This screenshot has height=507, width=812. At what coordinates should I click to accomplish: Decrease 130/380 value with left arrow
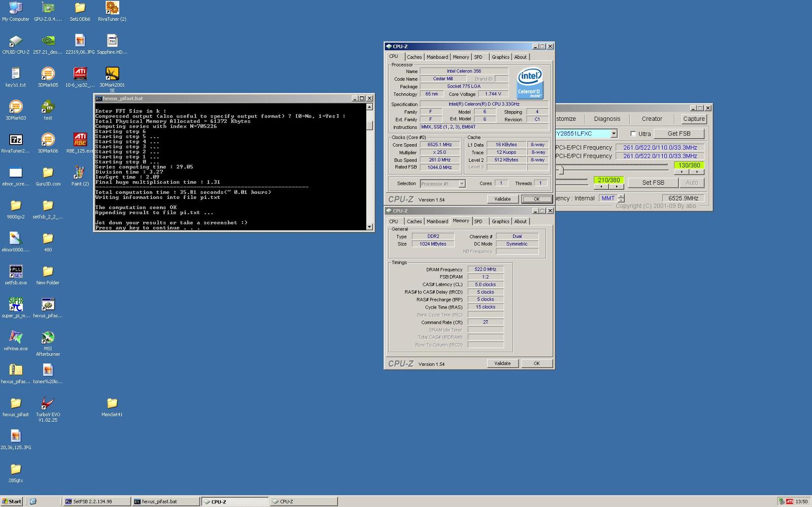pyautogui.click(x=682, y=172)
